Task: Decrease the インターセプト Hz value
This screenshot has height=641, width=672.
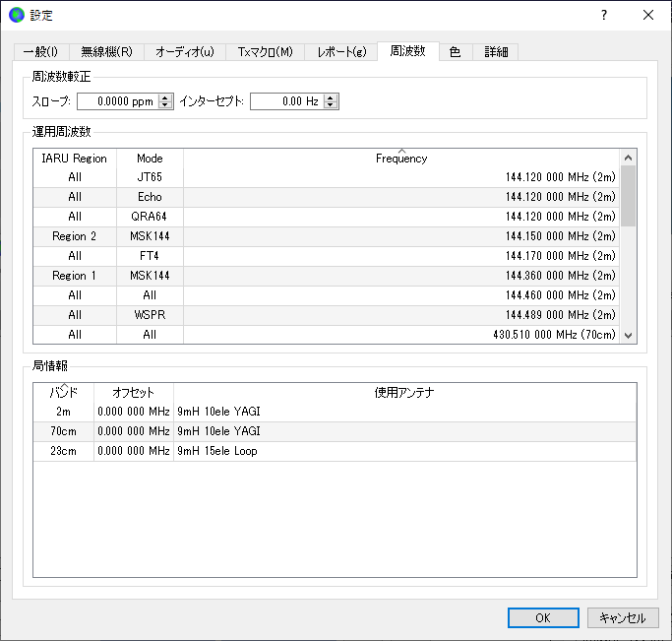Action: tap(330, 105)
